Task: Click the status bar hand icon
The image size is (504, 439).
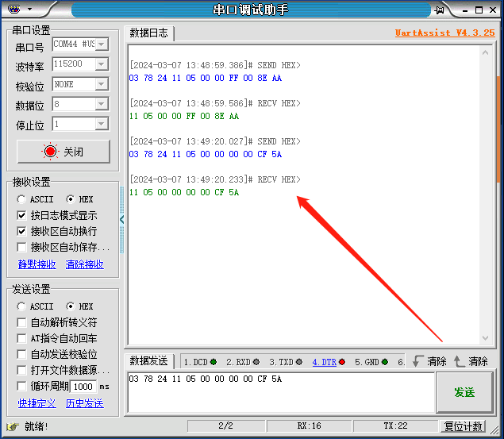Action: tap(13, 427)
